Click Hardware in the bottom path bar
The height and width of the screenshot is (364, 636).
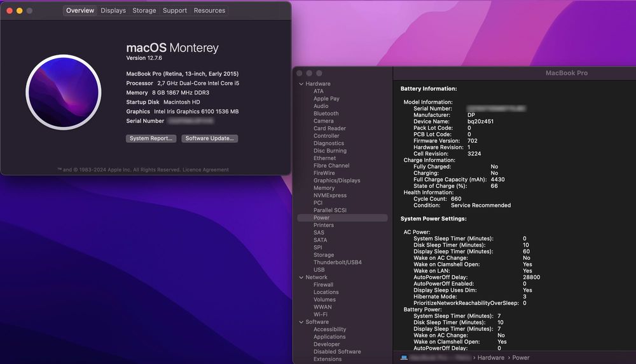[491, 358]
